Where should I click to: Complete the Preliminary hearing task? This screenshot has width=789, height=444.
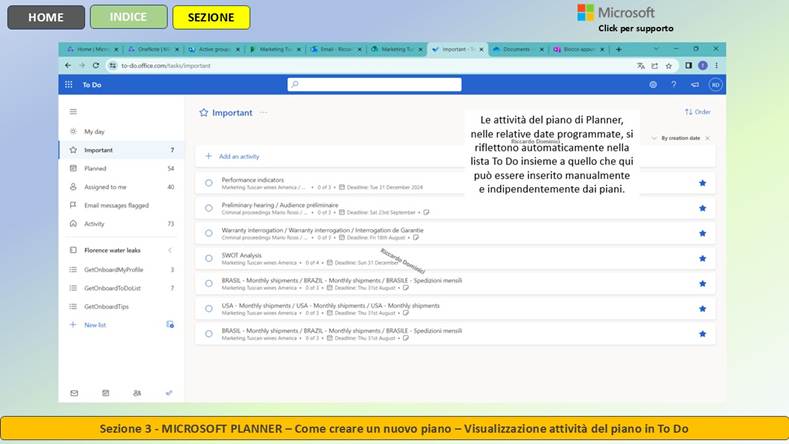209,208
